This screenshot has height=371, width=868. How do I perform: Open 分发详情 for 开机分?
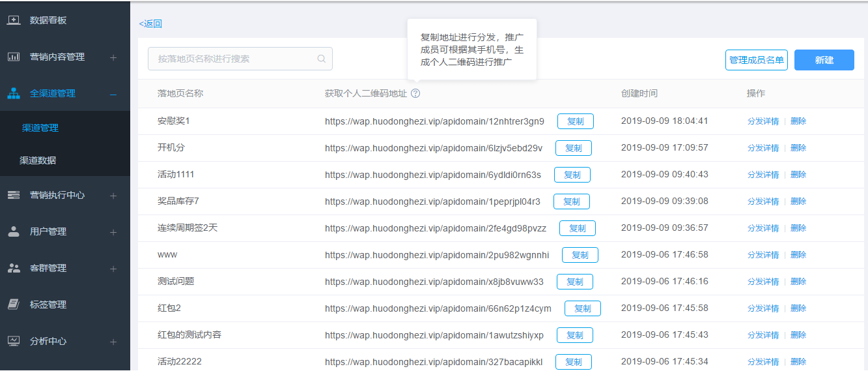pos(763,148)
